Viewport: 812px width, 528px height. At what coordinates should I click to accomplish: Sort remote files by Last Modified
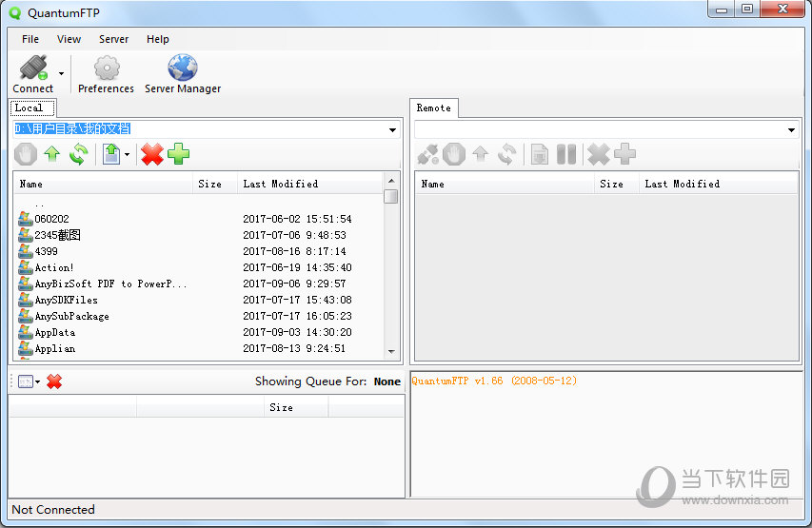point(719,184)
